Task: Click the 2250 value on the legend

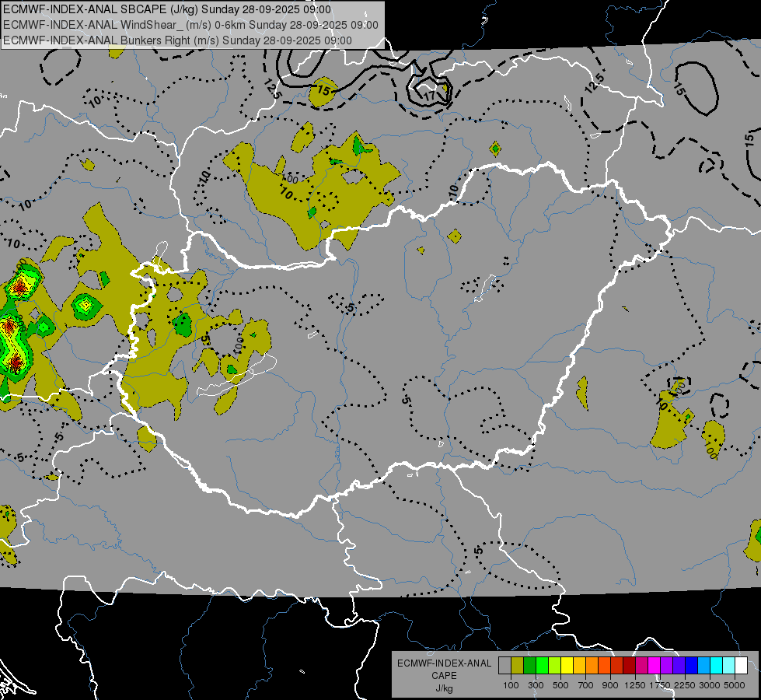Action: pyautogui.click(x=684, y=685)
